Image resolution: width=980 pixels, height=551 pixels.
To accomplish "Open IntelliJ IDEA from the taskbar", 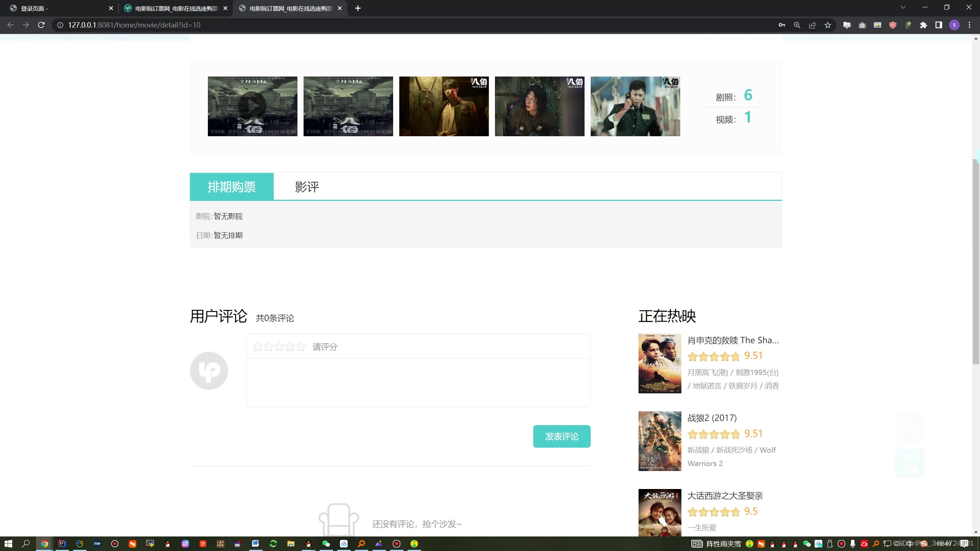I will pos(62,544).
